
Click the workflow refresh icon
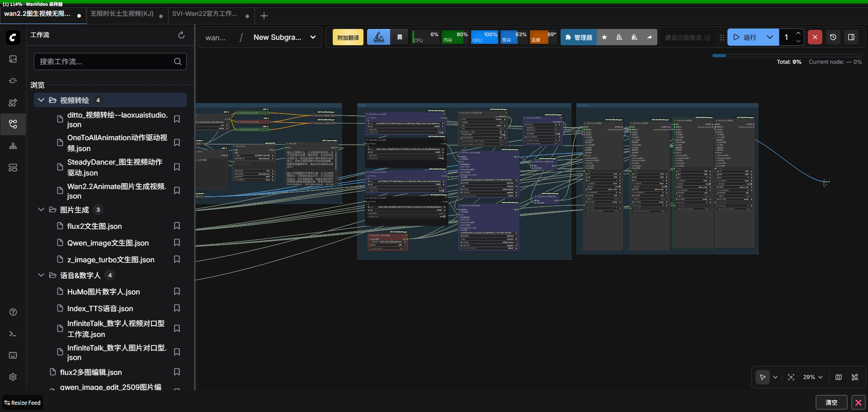(x=181, y=35)
